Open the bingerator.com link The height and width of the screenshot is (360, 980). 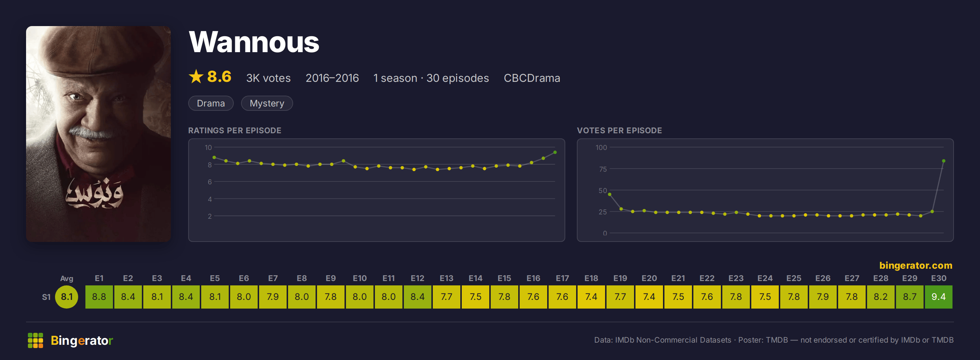[915, 265]
